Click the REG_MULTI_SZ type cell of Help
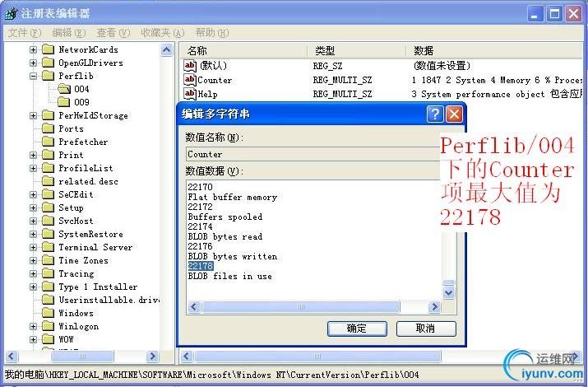 (x=342, y=94)
